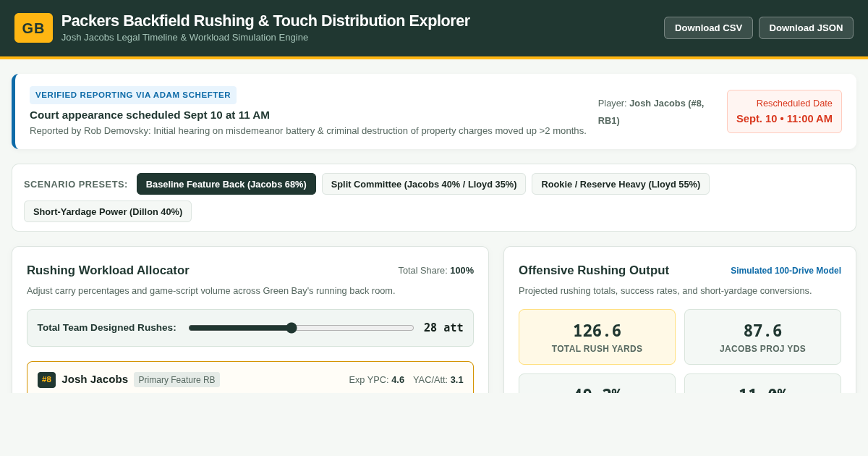The height and width of the screenshot is (456, 868).
Task: Click the Packers Backfield Rushing page title
Action: tap(265, 21)
